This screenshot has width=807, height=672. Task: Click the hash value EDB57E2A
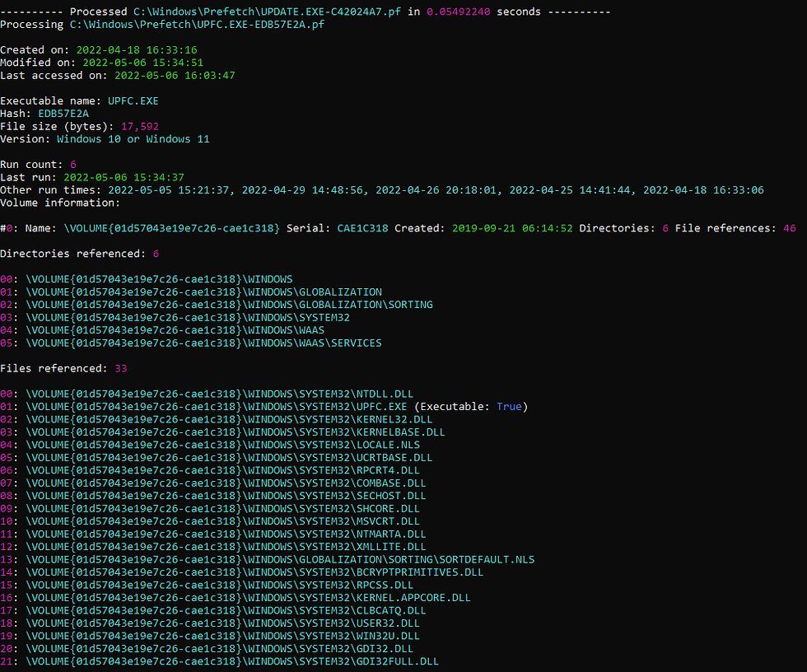coord(63,113)
